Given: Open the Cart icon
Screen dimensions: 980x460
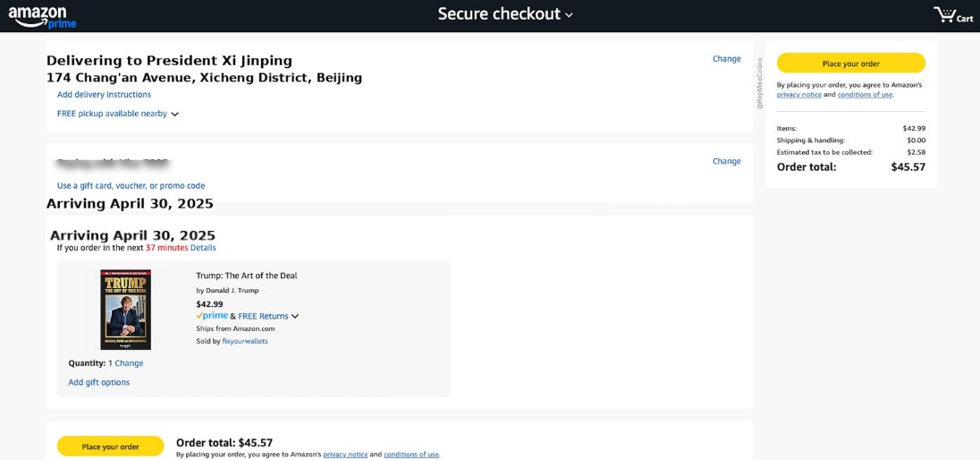Looking at the screenshot, I should tap(952, 15).
